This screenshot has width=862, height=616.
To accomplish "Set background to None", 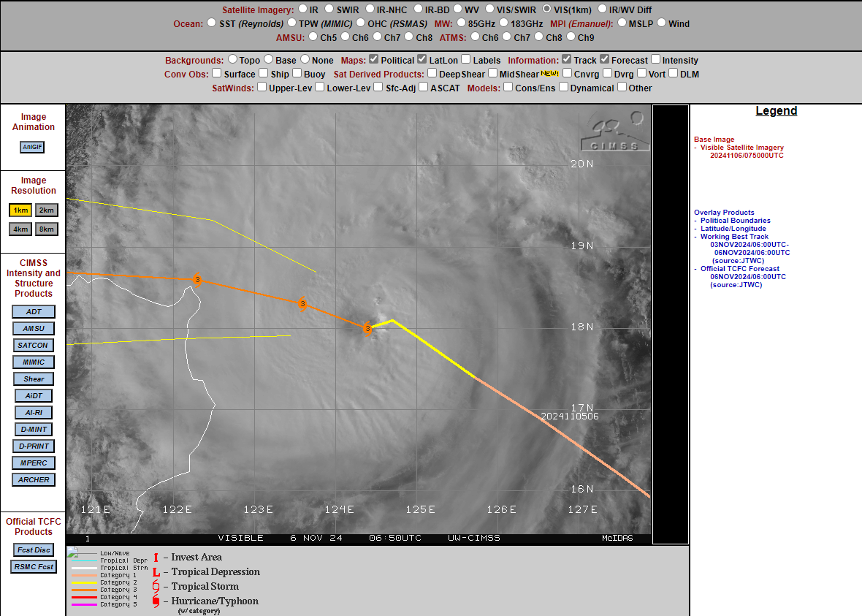I will point(305,59).
